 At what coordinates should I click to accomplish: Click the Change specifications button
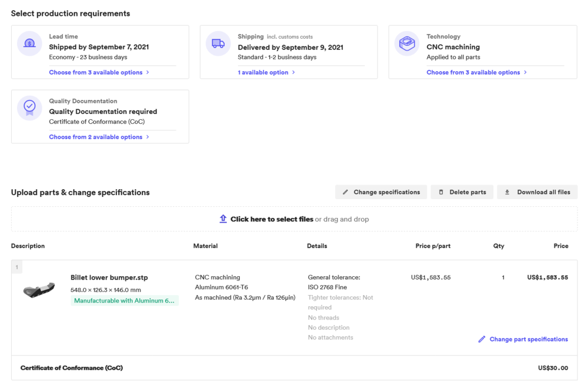[x=381, y=192]
